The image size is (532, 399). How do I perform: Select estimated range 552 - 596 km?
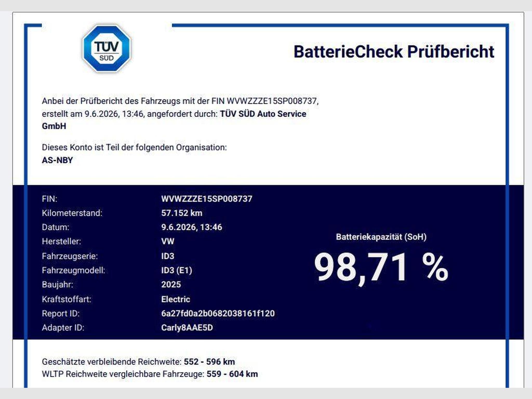(209, 362)
